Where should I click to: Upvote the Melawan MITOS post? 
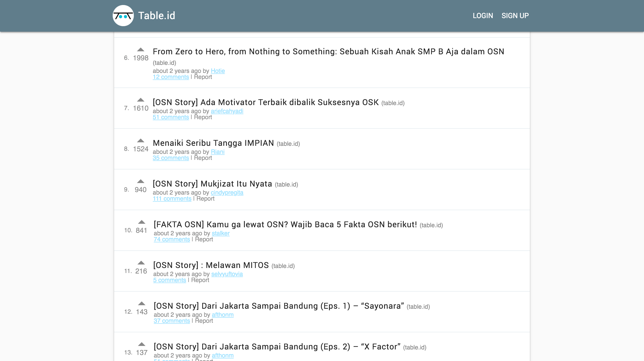click(x=141, y=263)
